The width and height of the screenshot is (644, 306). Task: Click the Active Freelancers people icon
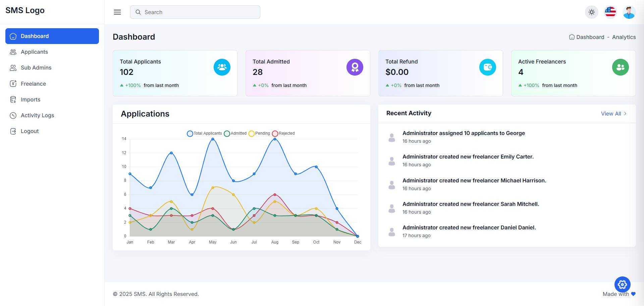(621, 67)
